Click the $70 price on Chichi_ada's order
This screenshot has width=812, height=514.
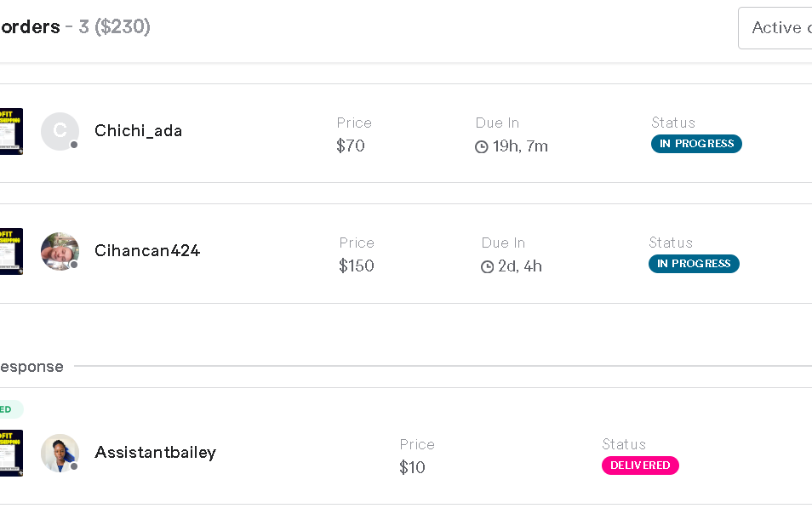pyautogui.click(x=351, y=146)
